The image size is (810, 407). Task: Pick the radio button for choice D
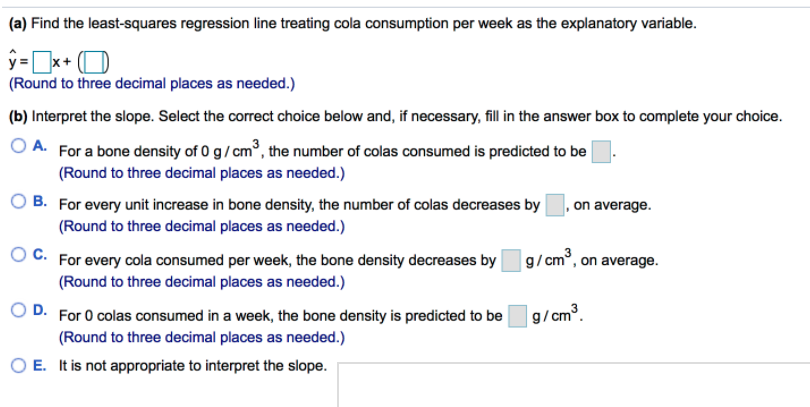coord(18,314)
